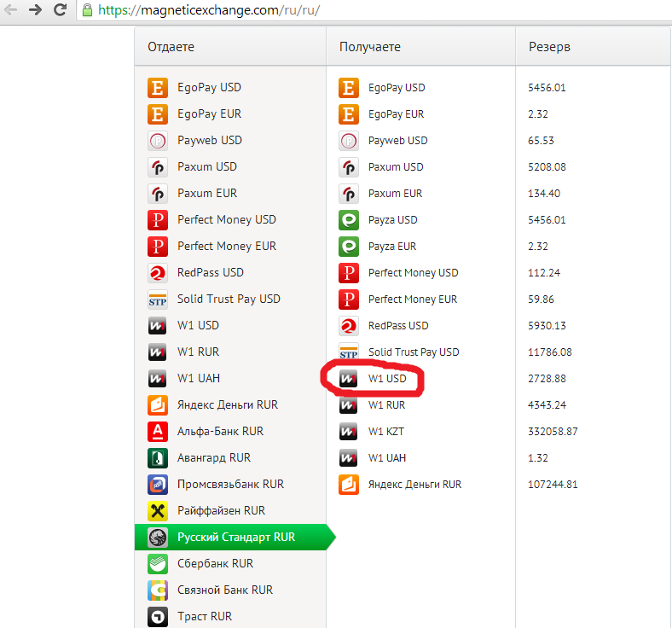
Task: Select Paxum EUR in Отдаете list
Action: tap(207, 194)
